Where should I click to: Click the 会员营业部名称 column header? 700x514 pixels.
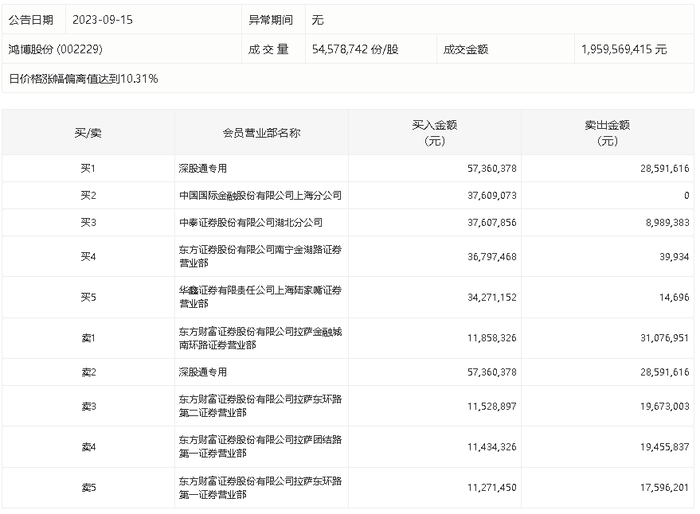pos(261,133)
